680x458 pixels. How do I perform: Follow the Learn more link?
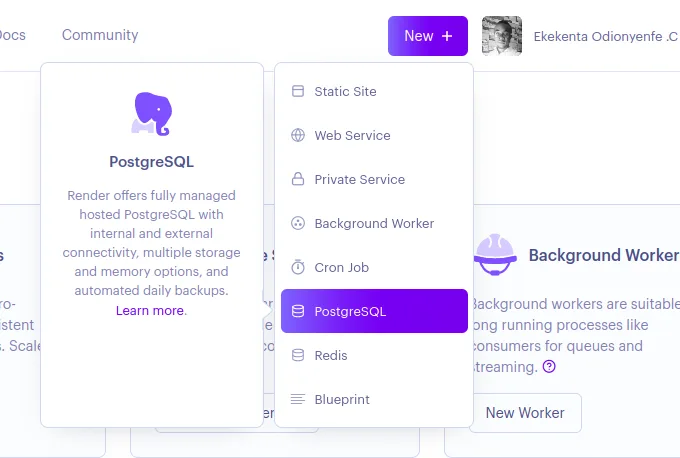tap(150, 311)
